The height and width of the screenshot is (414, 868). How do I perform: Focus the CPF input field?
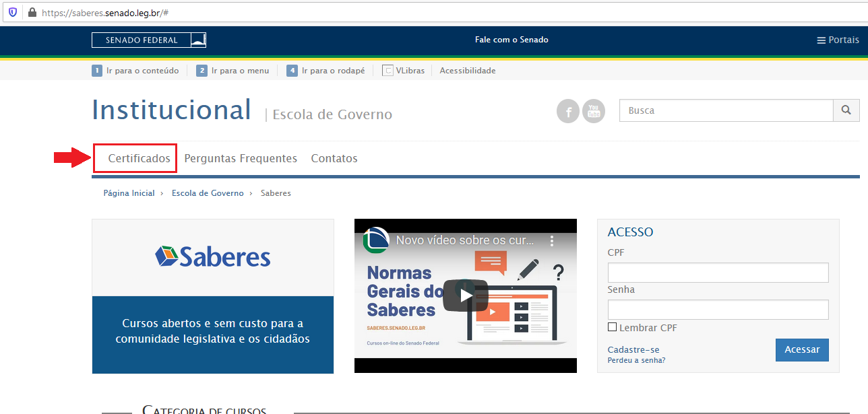click(x=718, y=273)
